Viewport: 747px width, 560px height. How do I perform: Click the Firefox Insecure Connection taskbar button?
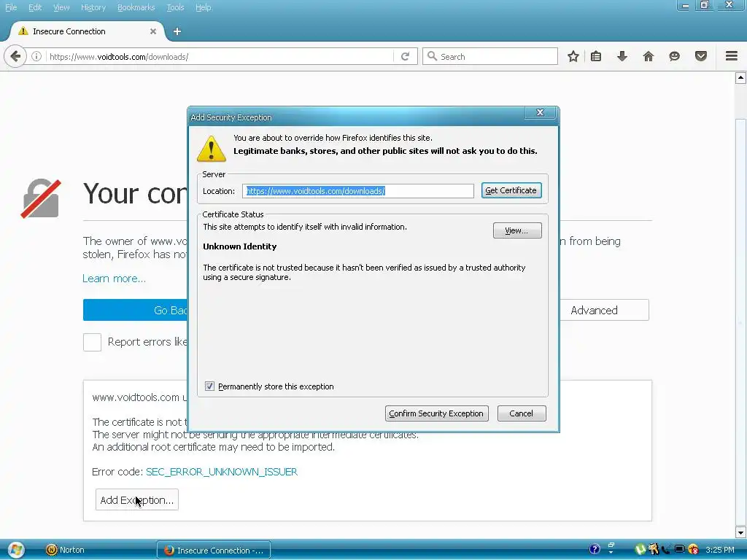[x=214, y=550]
